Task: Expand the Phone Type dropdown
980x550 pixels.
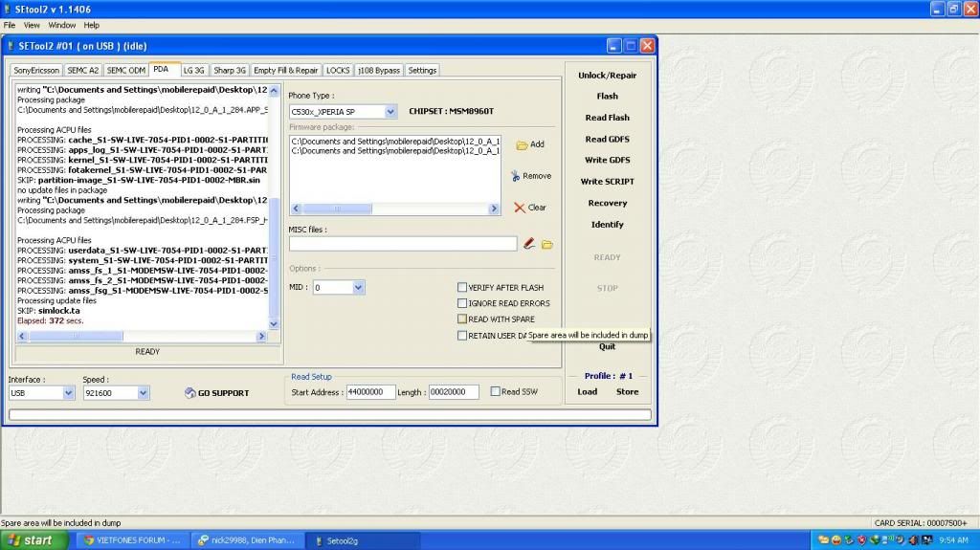Action: 390,112
